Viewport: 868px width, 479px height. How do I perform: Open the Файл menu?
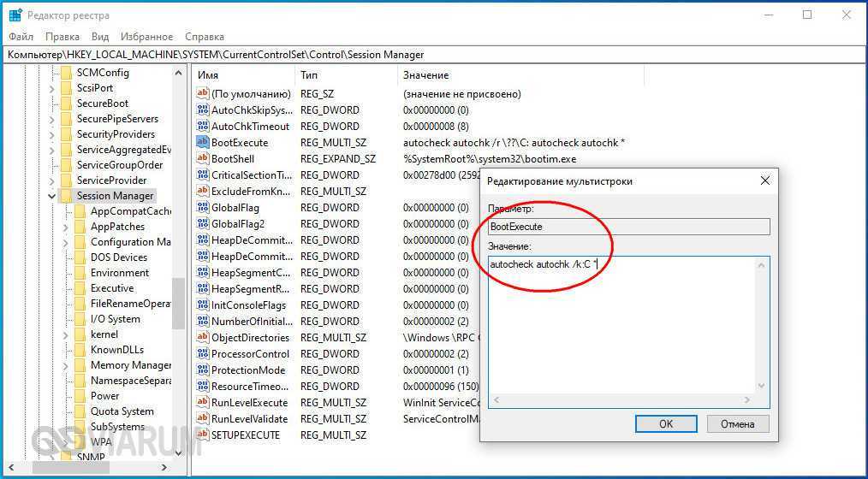coord(21,37)
